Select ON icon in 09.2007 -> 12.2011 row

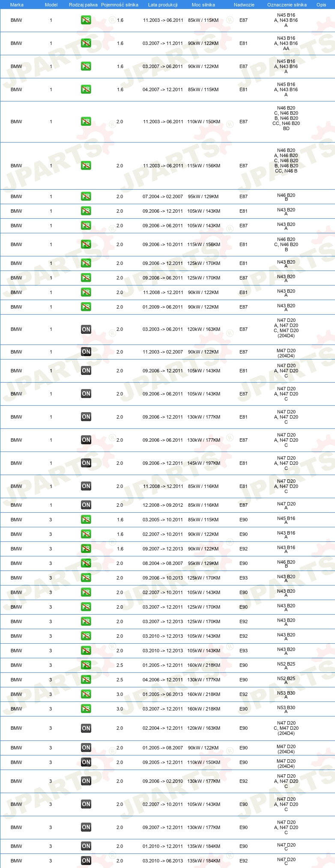(86, 827)
